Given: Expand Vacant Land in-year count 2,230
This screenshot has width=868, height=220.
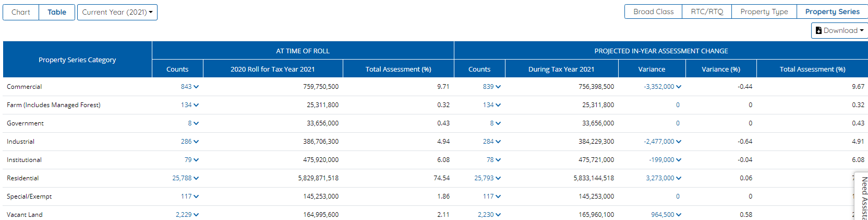Looking at the screenshot, I should 489,215.
